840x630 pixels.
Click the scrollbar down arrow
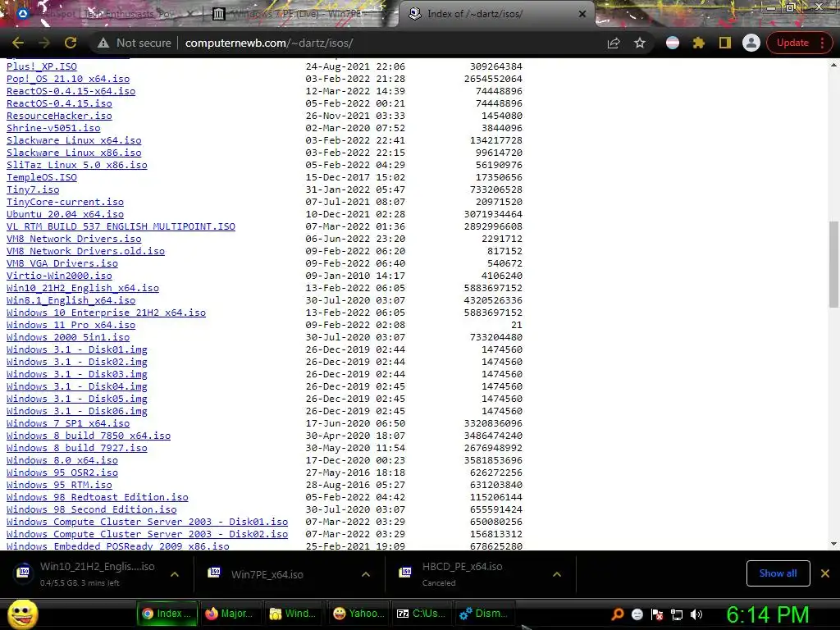pos(833,544)
